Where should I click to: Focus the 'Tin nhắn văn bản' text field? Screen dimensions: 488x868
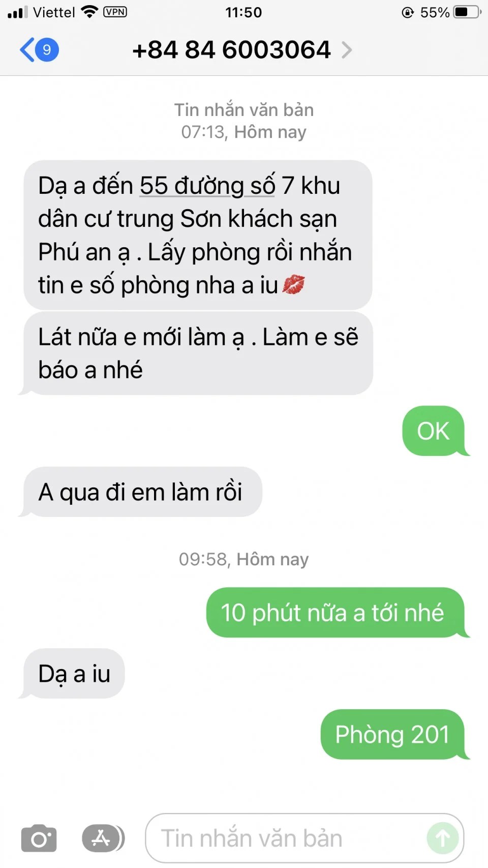click(x=304, y=838)
